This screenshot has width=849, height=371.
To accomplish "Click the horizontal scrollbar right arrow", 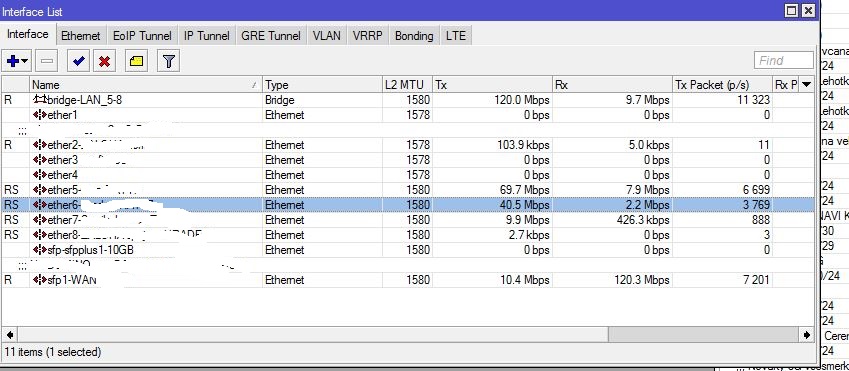I will tap(807, 335).
